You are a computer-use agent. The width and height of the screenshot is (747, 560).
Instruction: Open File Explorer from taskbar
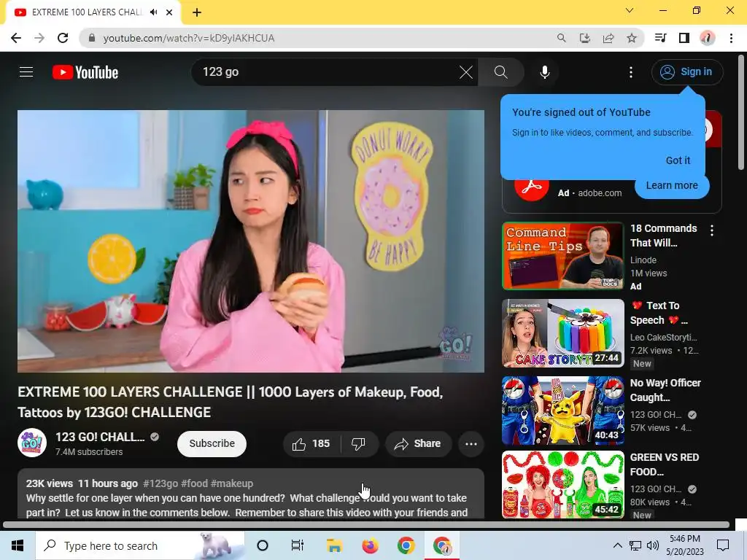[334, 545]
